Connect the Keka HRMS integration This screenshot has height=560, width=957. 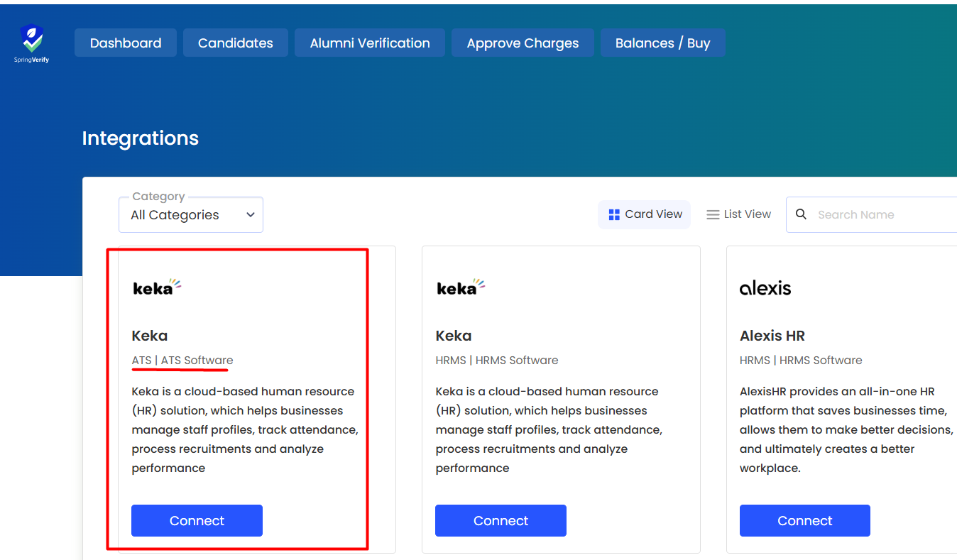coord(501,520)
